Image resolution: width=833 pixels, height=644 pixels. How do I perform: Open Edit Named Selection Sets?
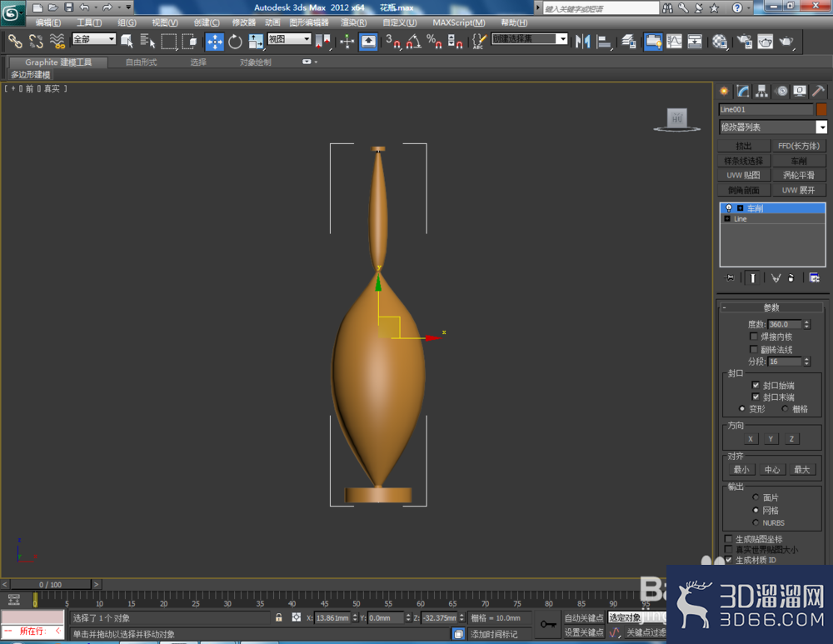click(x=479, y=42)
